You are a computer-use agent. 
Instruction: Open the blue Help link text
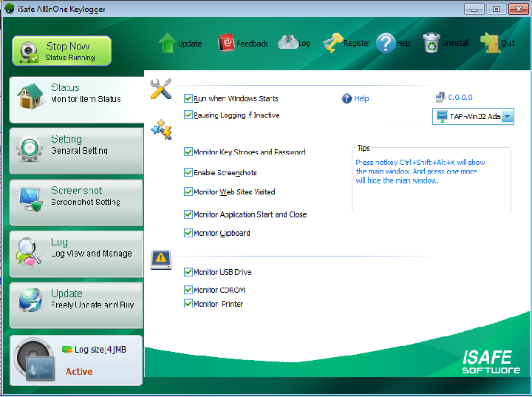(361, 99)
